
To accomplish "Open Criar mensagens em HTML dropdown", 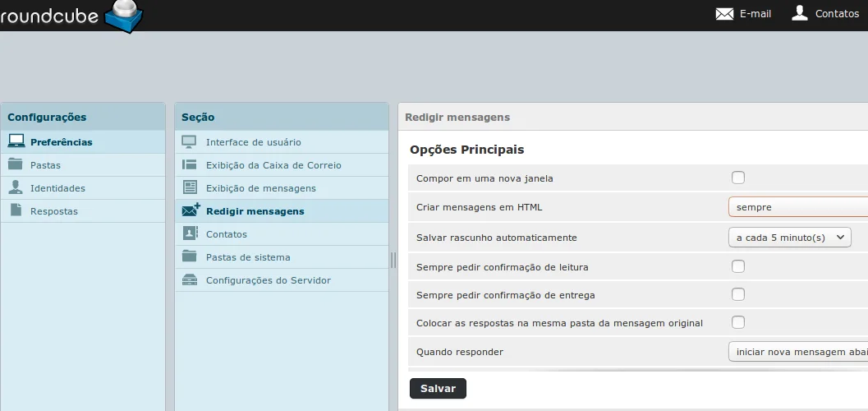I will [x=797, y=207].
